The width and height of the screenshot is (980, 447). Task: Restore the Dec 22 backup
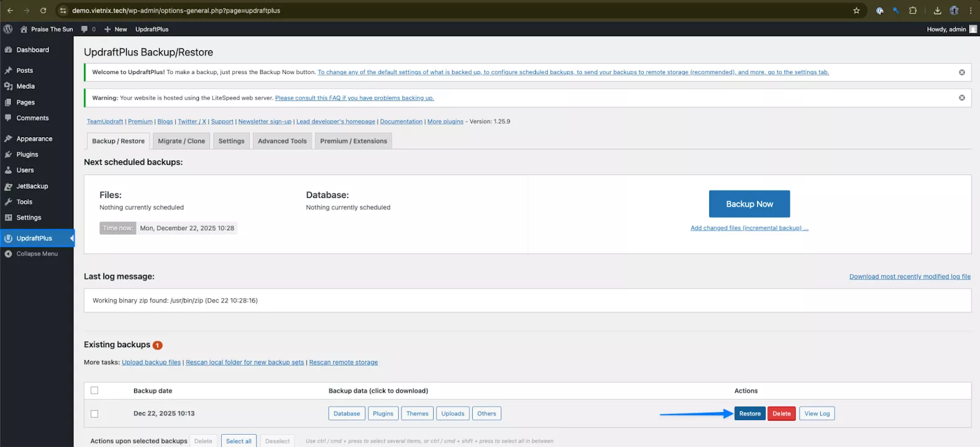(x=750, y=414)
